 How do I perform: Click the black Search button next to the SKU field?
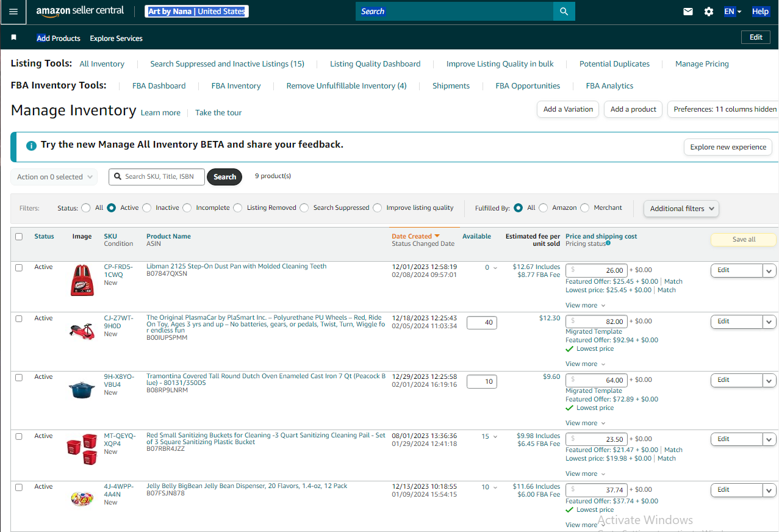224,177
